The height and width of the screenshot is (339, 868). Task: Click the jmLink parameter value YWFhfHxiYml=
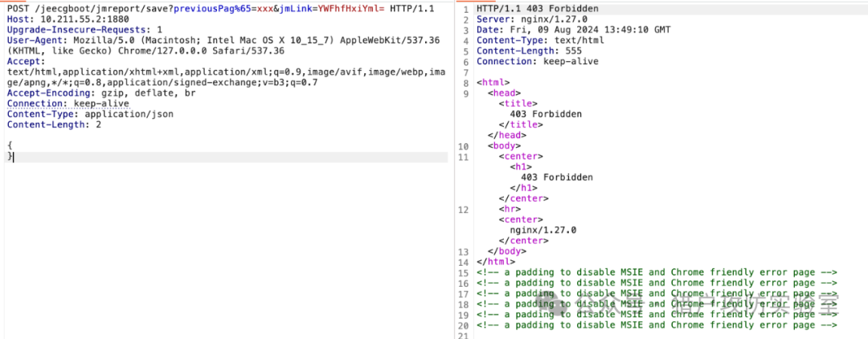click(x=351, y=9)
